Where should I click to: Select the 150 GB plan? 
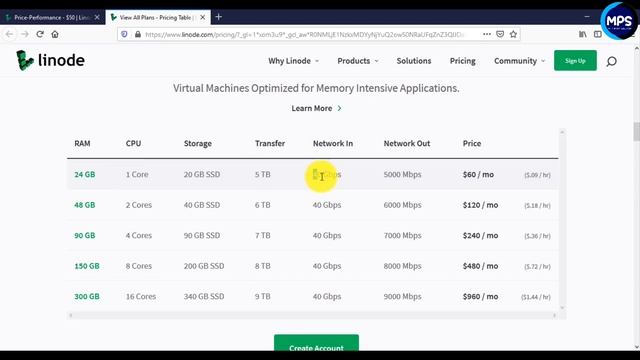87,266
